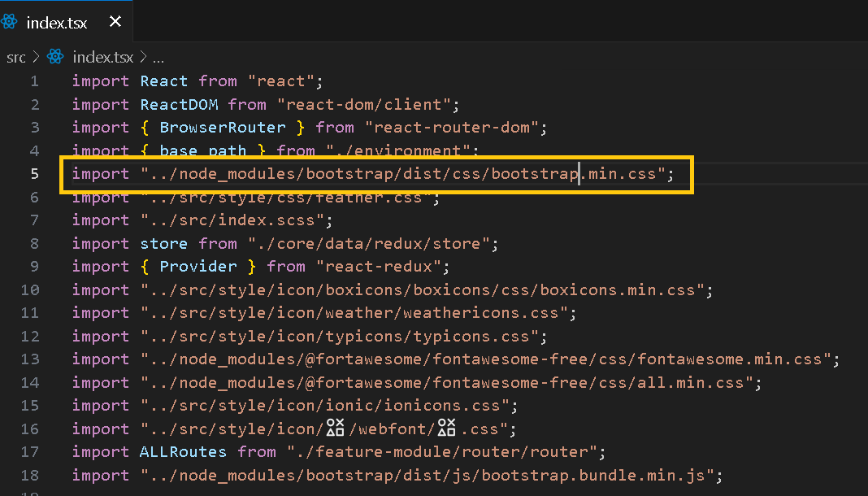Click the BrowserRouter identifier on line 3
The image size is (868, 496).
coord(223,128)
